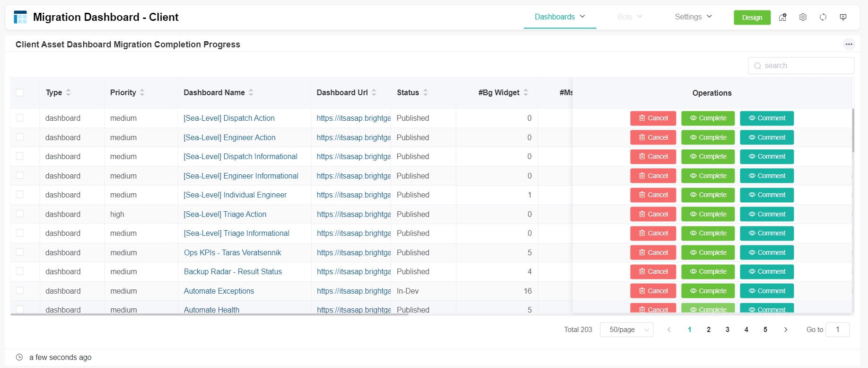
Task: Click the table vertical scrollbar
Action: click(x=853, y=130)
